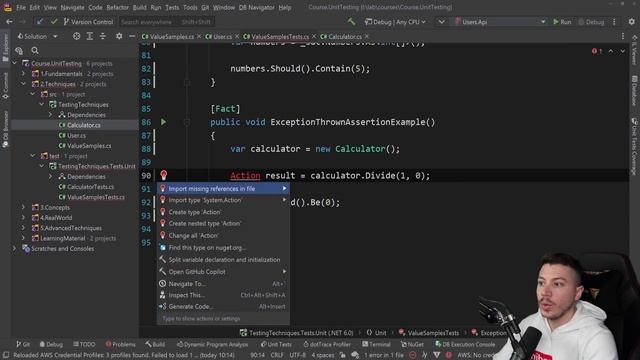Choose Generate Code... menu entry
The height and width of the screenshot is (360, 640).
[x=223, y=307]
